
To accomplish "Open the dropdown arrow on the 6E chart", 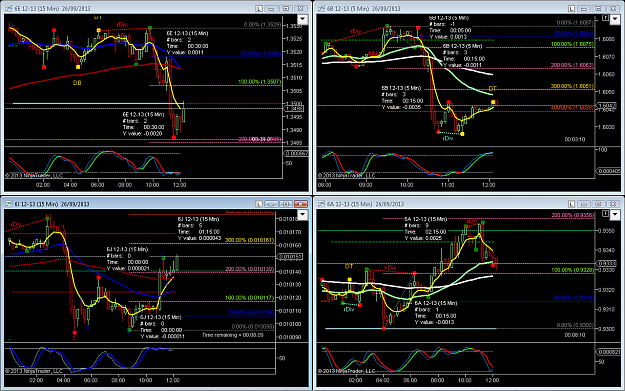I will click(303, 19).
